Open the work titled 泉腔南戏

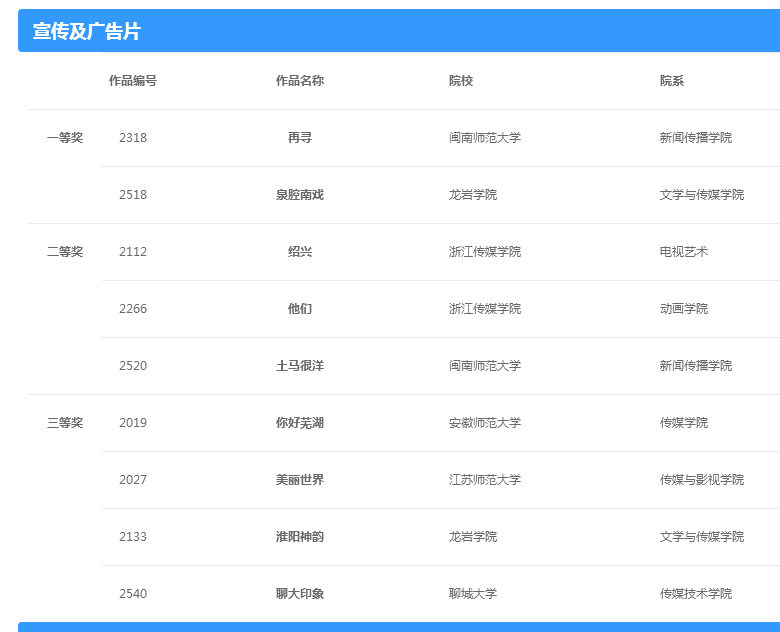[300, 195]
